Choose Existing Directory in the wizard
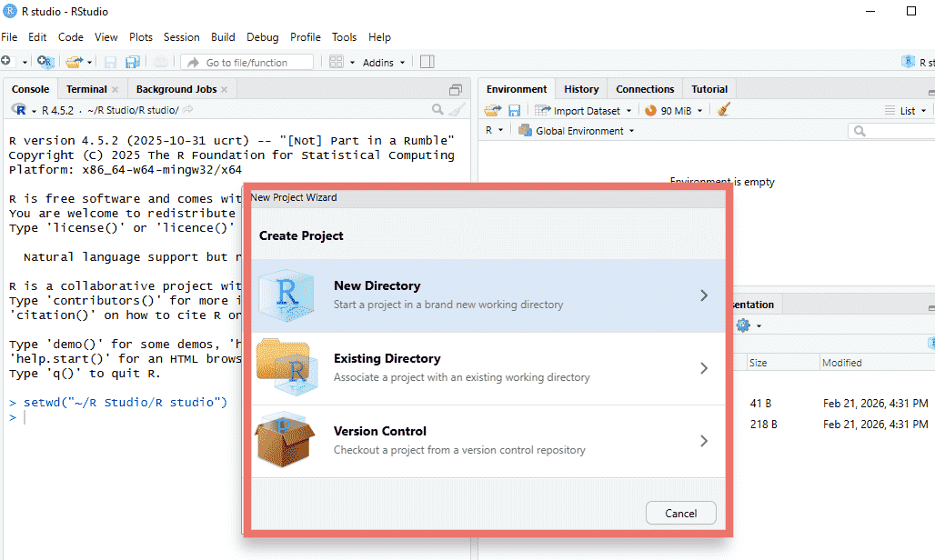The height and width of the screenshot is (560, 935). point(488,368)
